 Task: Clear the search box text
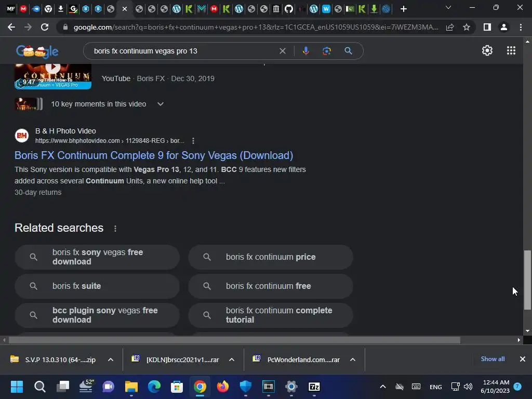click(x=282, y=51)
